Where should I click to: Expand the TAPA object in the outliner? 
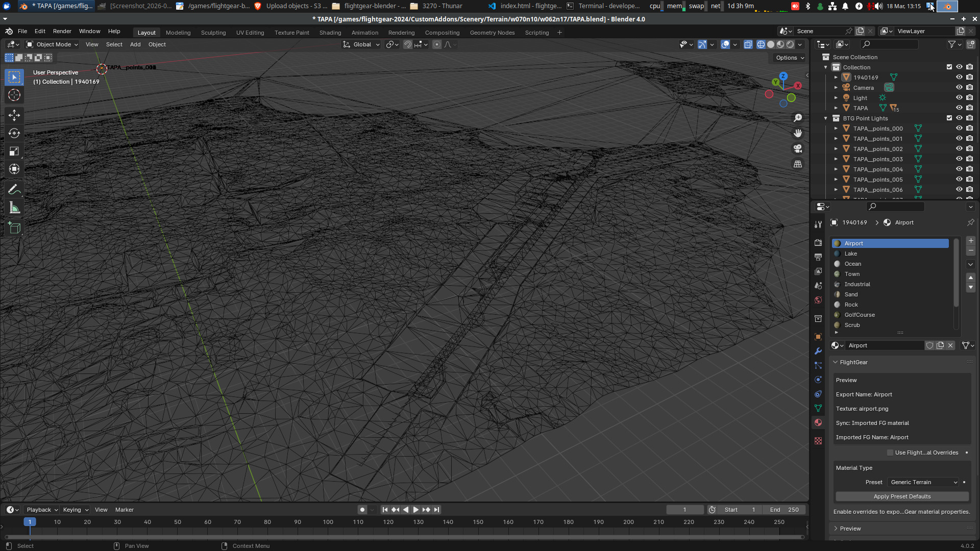[836, 108]
